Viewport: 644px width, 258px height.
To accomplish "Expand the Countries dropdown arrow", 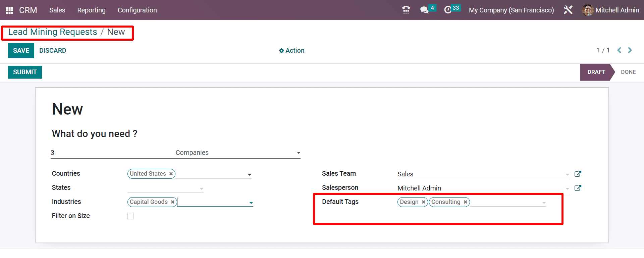I will (x=250, y=174).
